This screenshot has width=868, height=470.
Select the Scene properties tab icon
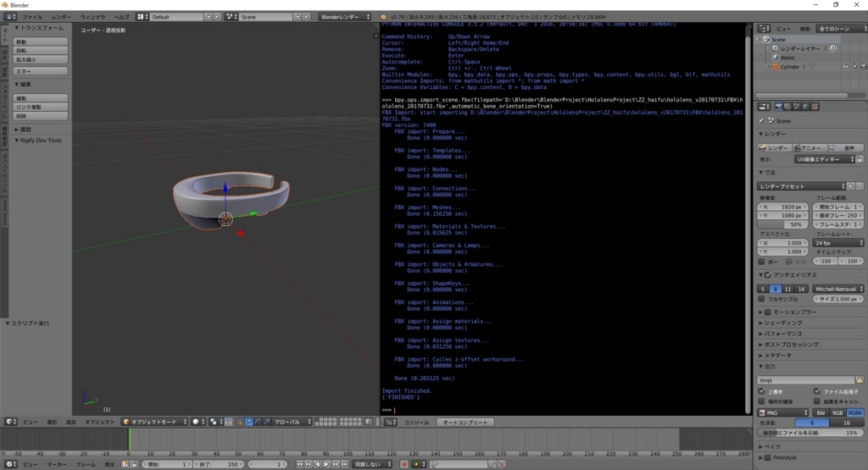pos(797,107)
